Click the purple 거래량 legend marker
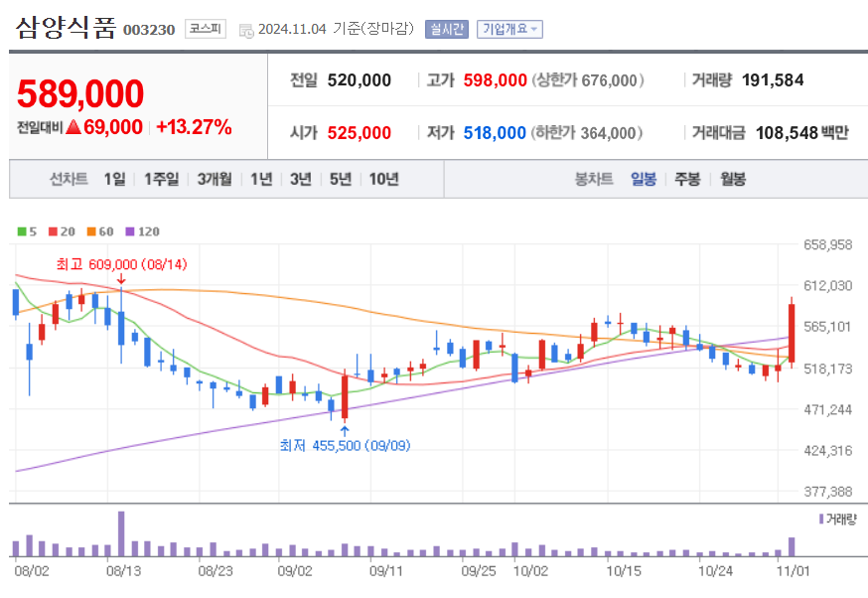Screen dimensions: 868x598 821,519
